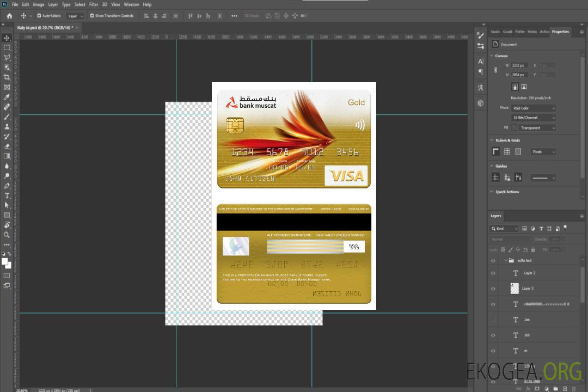Select the Zoom tool

click(7, 235)
